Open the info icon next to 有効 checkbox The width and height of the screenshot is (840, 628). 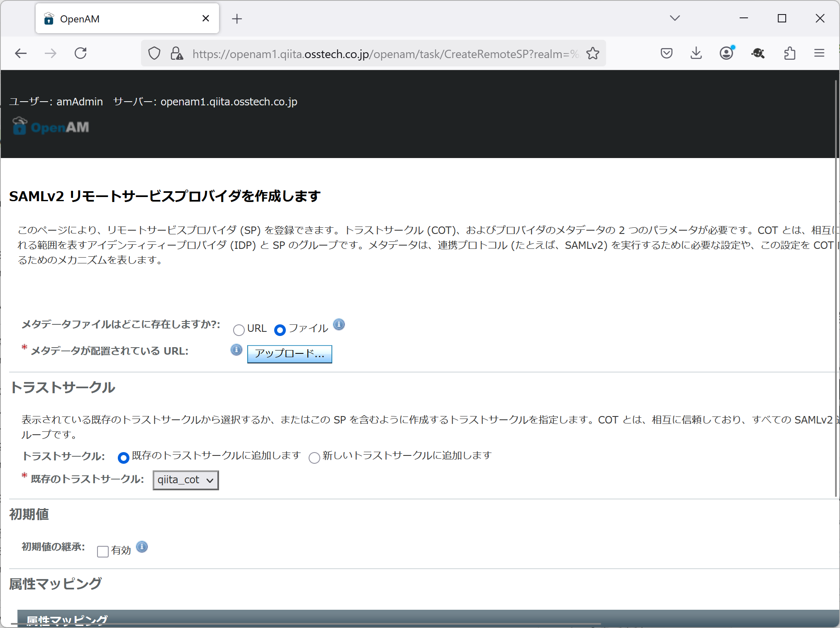(142, 548)
